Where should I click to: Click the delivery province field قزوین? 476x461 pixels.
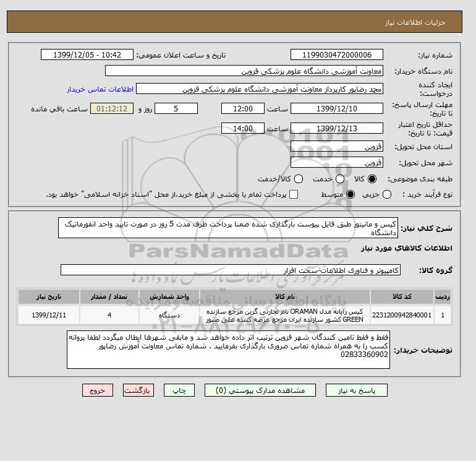click(337, 147)
